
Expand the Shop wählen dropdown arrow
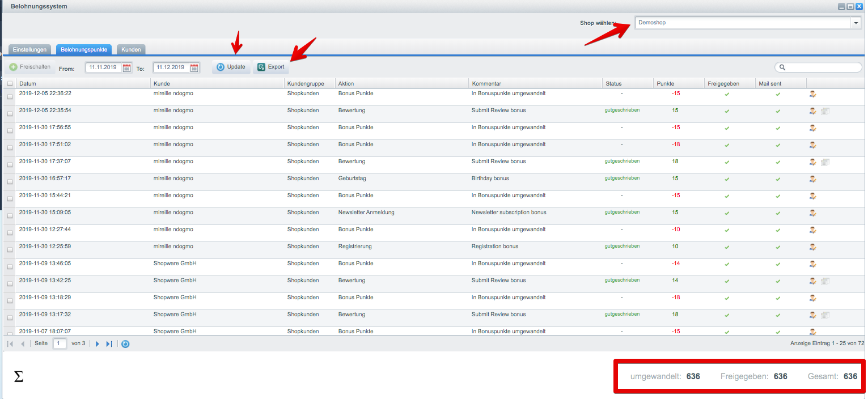point(856,23)
